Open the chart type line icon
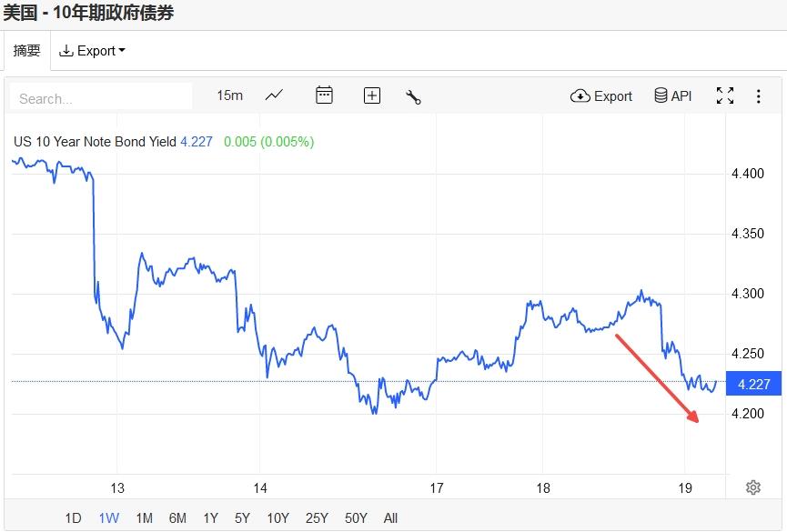The width and height of the screenshot is (787, 532). coord(274,95)
